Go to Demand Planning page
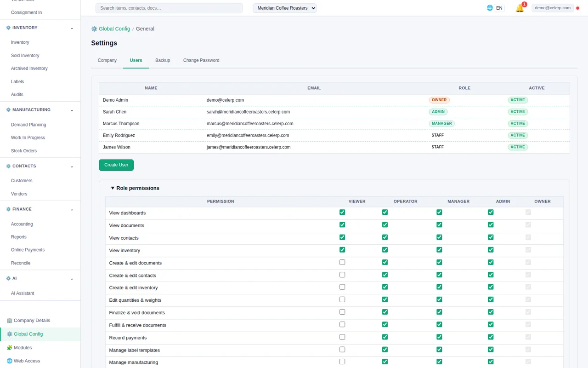588x368 pixels. (x=28, y=125)
